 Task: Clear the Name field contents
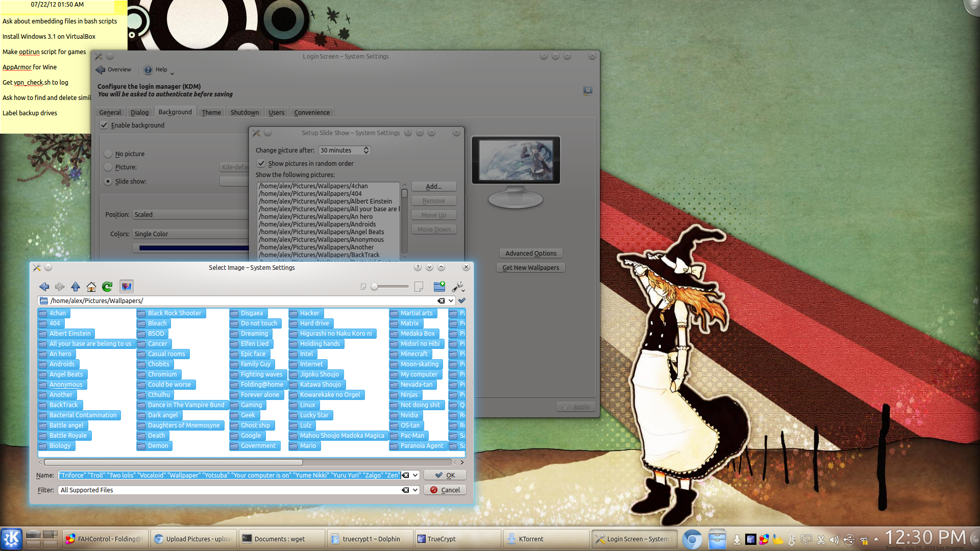coord(406,475)
